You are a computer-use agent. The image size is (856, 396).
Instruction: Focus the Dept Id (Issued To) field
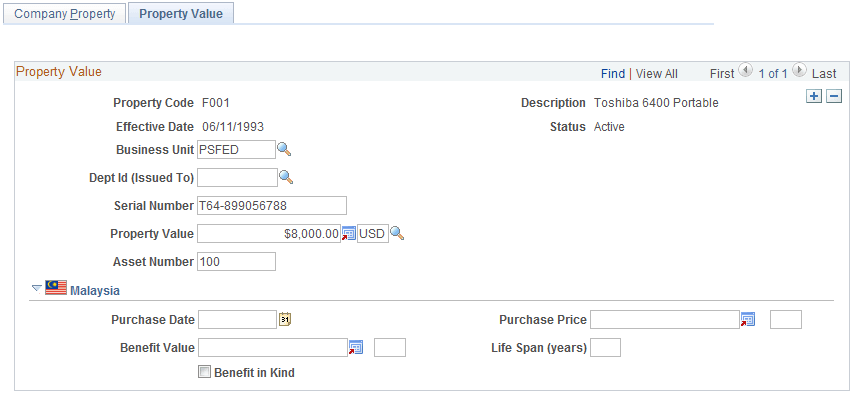[x=237, y=178]
